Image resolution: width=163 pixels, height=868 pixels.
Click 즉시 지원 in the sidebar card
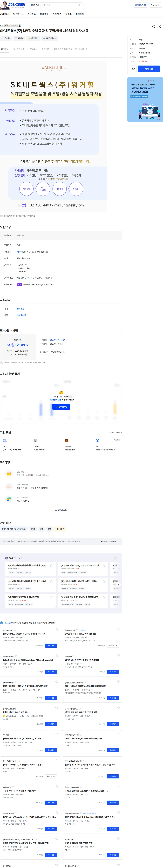149,69
